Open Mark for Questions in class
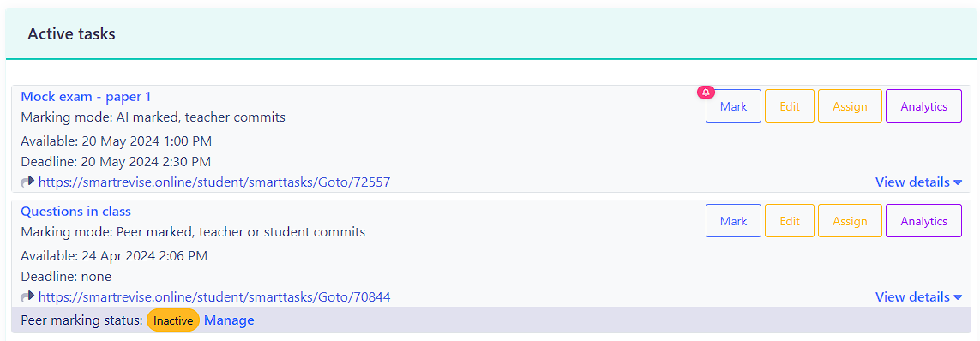Image resolution: width=980 pixels, height=341 pixels. click(x=733, y=221)
